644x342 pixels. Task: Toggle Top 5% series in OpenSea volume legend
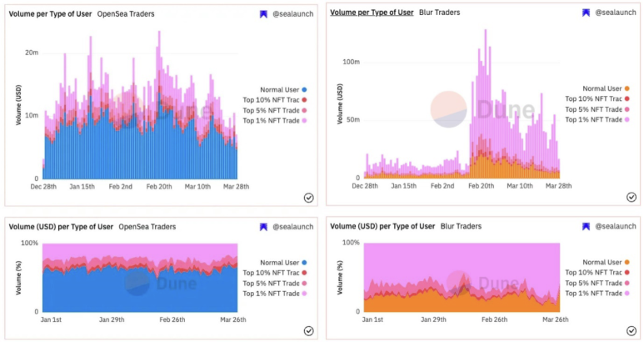coord(274,110)
